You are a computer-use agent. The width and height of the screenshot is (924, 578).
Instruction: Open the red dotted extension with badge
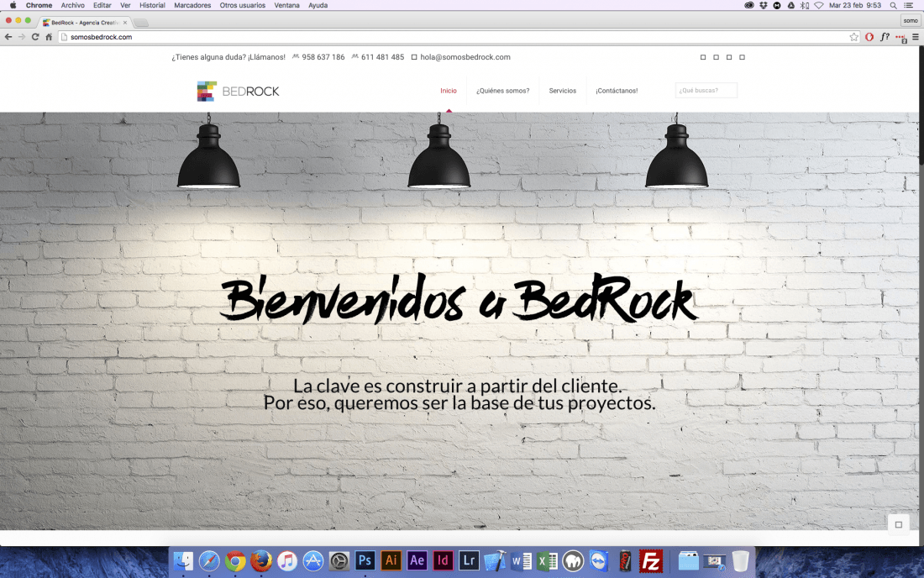point(900,38)
